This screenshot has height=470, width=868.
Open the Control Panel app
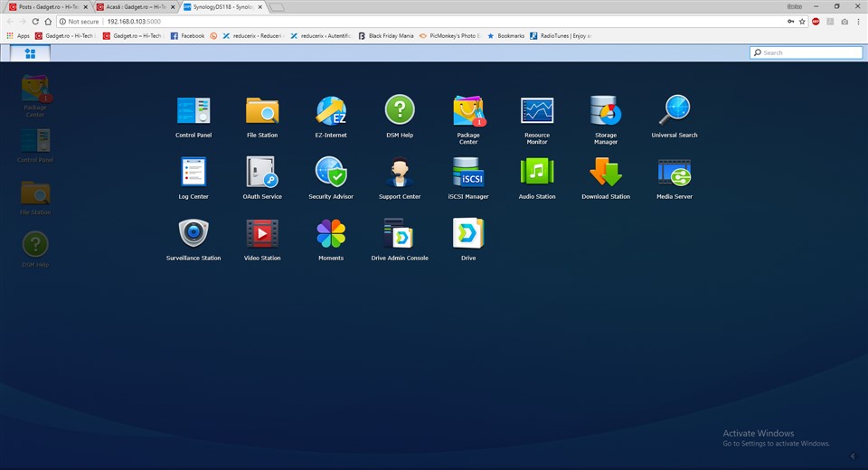[x=193, y=111]
